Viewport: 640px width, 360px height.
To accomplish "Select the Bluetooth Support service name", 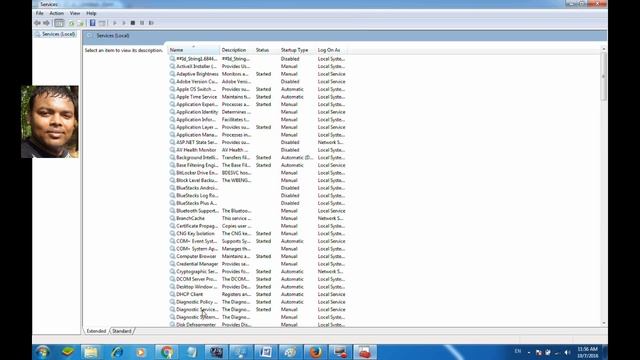I will 197,211.
